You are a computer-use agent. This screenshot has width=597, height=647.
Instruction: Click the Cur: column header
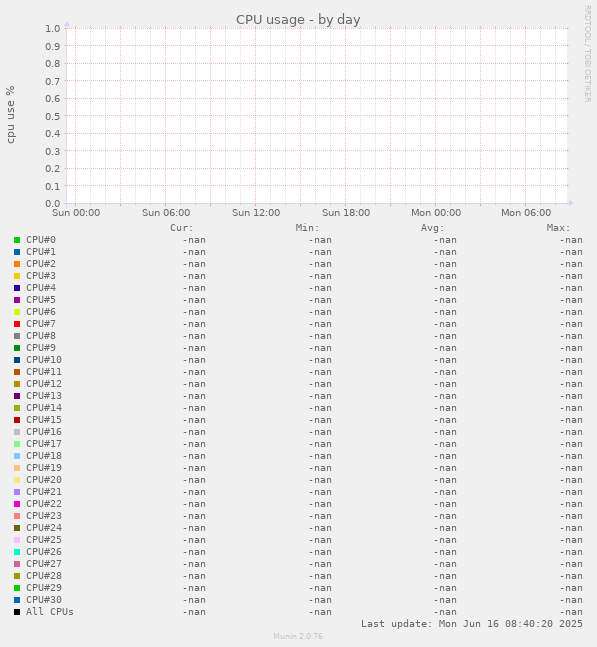click(182, 228)
